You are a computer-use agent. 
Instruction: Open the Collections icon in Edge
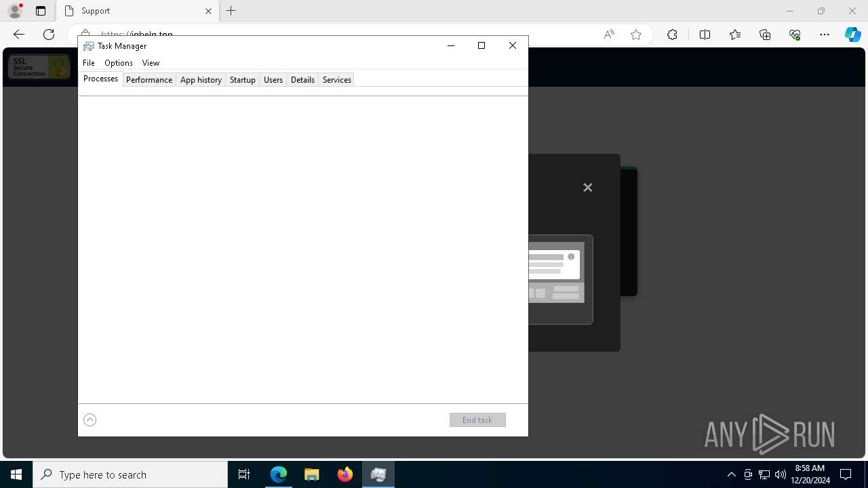pos(765,35)
